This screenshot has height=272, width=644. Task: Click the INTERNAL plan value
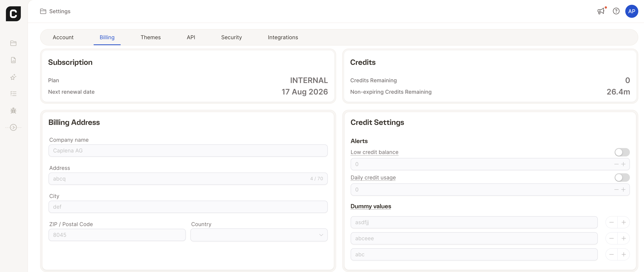(x=309, y=80)
